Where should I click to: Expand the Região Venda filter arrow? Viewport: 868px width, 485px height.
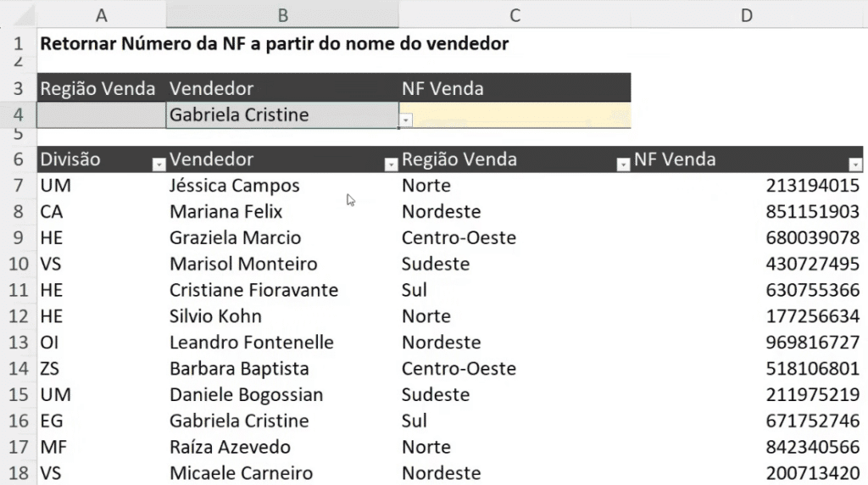(623, 165)
